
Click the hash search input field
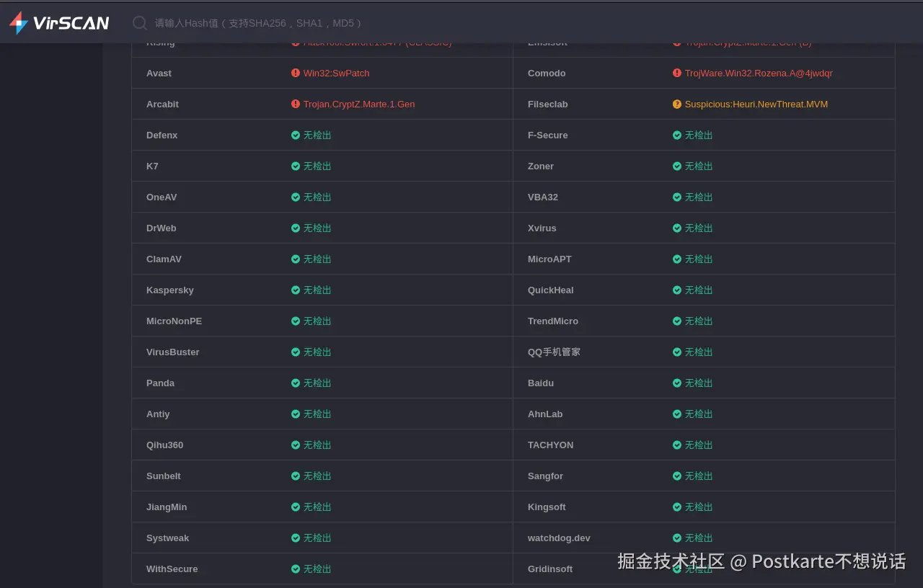tap(260, 23)
